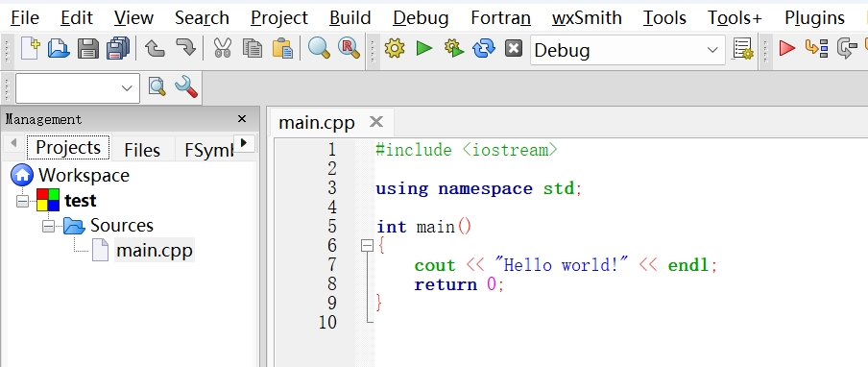This screenshot has height=367, width=868.
Task: Collapse the Sources folder node
Action: (49, 227)
